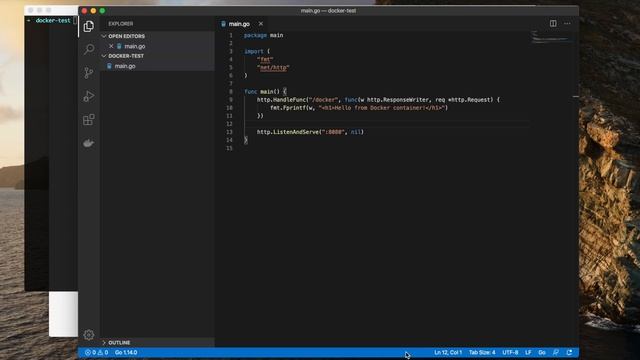Click the docker-test prompt in terminal window

click(x=53, y=20)
